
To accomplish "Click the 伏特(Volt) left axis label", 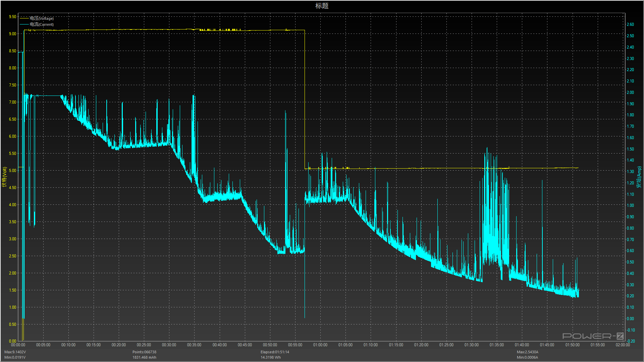I will [x=4, y=177].
